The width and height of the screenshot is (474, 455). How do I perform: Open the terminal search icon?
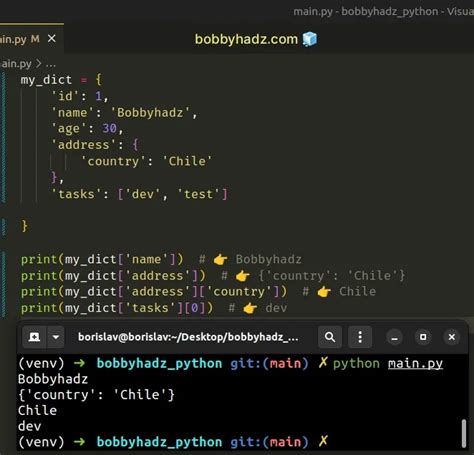[330, 337]
